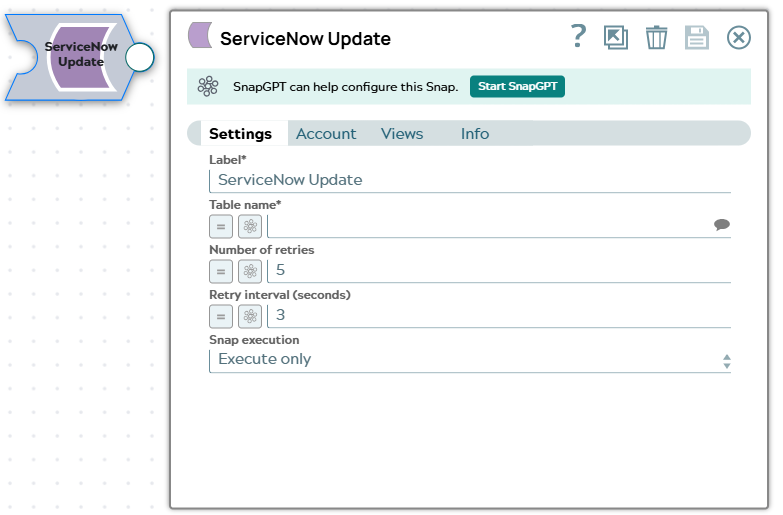Delete the Snap with trash icon
Image resolution: width=783 pixels, height=515 pixels.
tap(656, 37)
